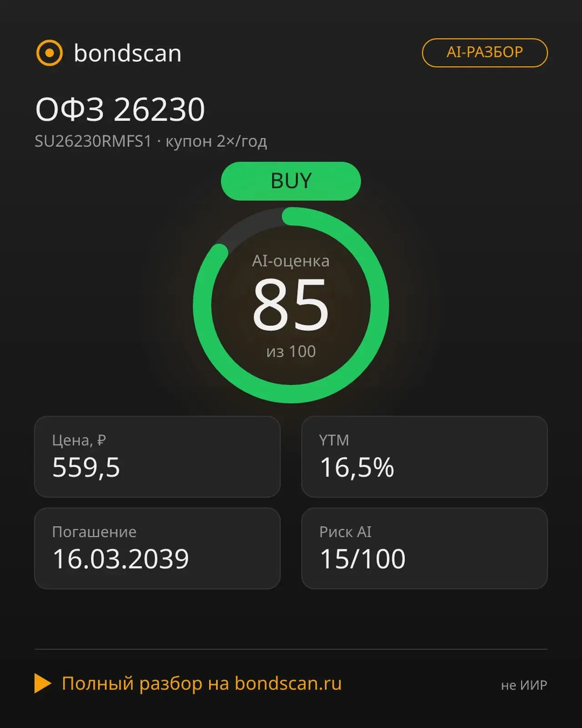Image resolution: width=582 pixels, height=728 pixels.
Task: Click the из 100 caption
Action: [291, 352]
